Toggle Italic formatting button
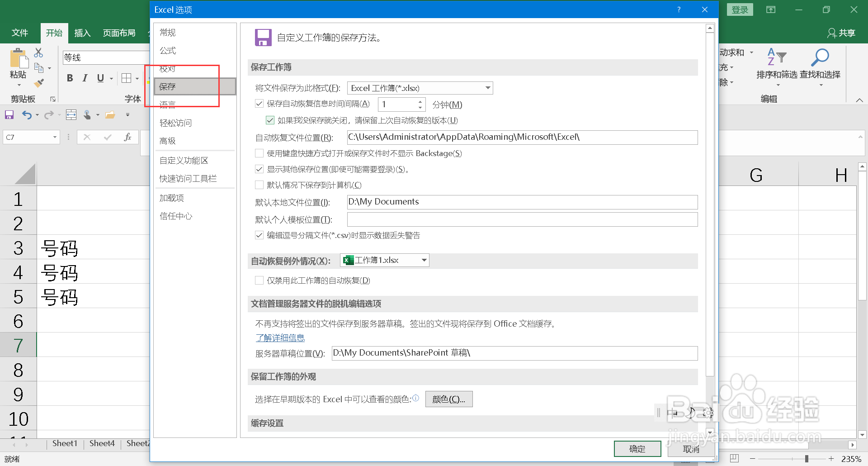Image resolution: width=868 pixels, height=466 pixels. click(x=85, y=78)
